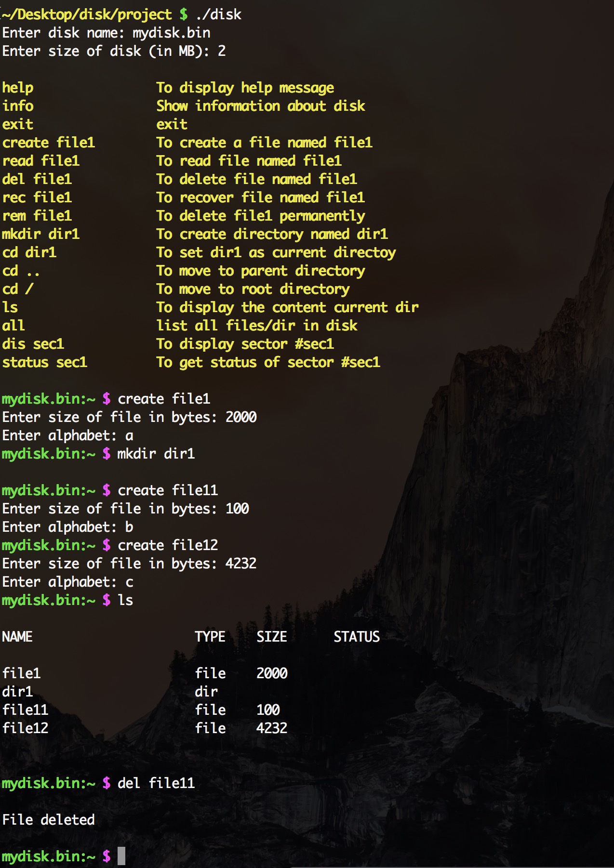Click 'Show information about disk' description

(x=261, y=106)
